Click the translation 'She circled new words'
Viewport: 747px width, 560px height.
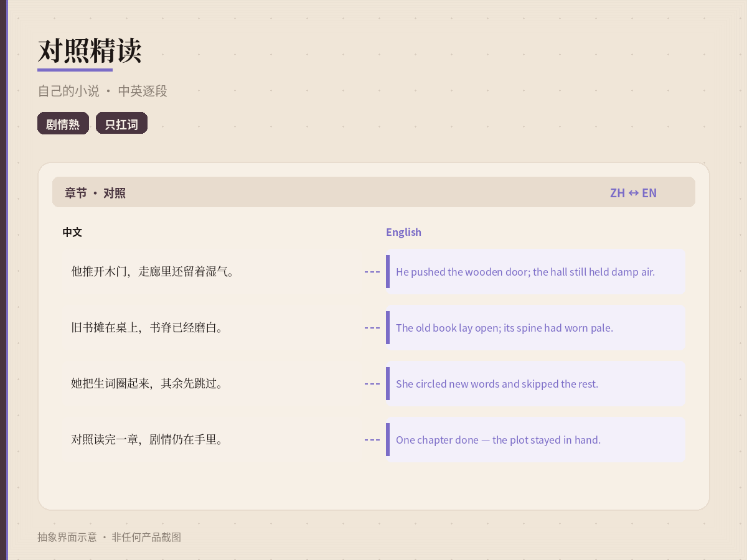[x=535, y=383]
